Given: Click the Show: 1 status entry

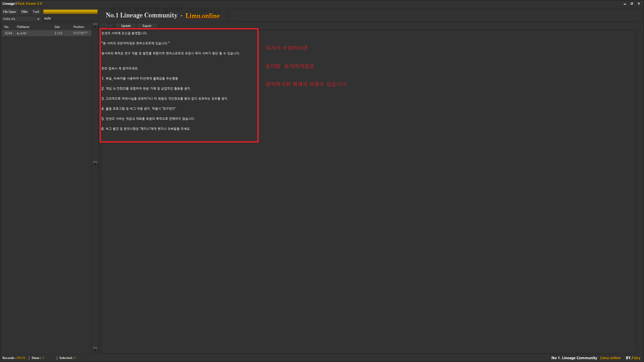Looking at the screenshot, I should (x=38, y=358).
